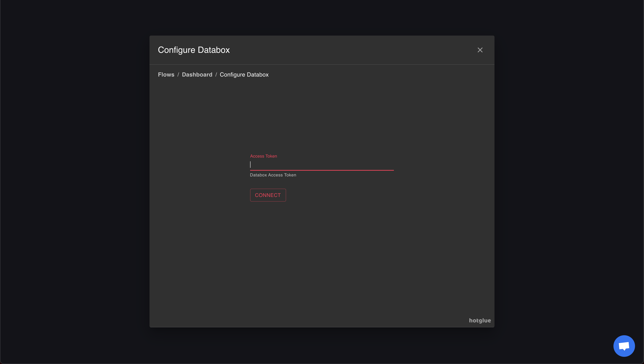Navigate to Dashboard breadcrumb
Viewport: 644px width, 364px height.
[197, 75]
